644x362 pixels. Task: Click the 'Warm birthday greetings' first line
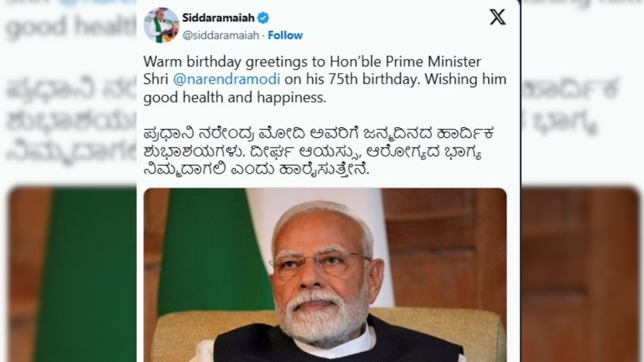[x=312, y=62]
